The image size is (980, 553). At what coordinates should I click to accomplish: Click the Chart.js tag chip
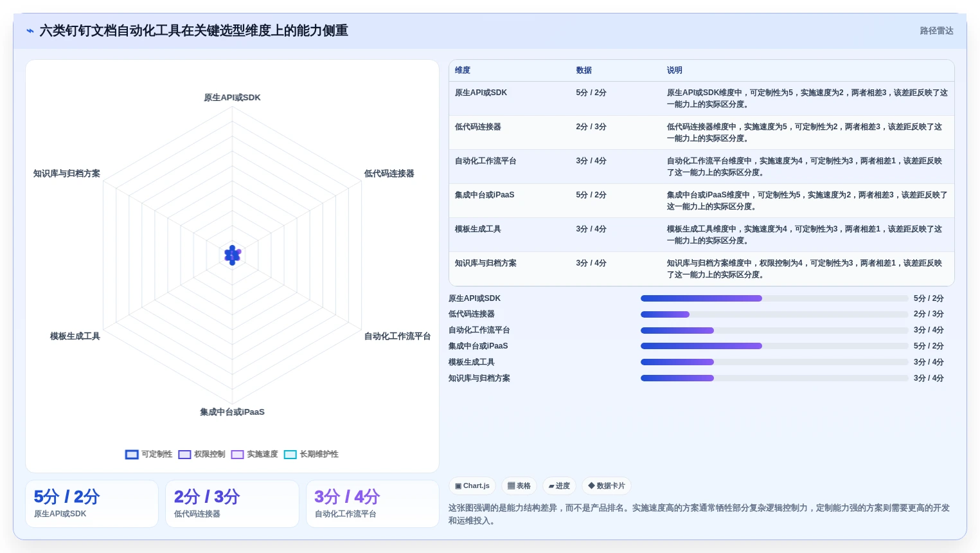point(472,486)
